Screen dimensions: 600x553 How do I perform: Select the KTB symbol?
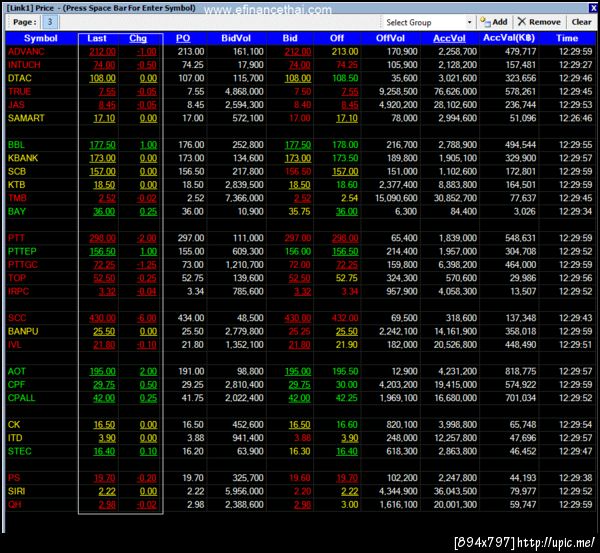16,185
